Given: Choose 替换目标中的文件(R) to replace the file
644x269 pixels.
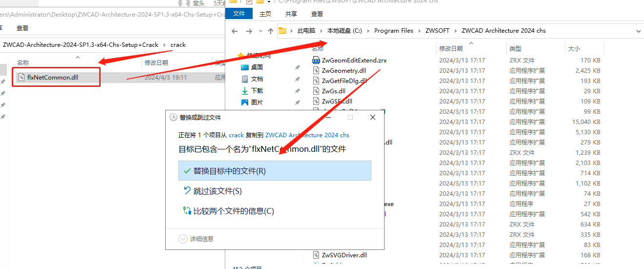Looking at the screenshot, I should 275,171.
